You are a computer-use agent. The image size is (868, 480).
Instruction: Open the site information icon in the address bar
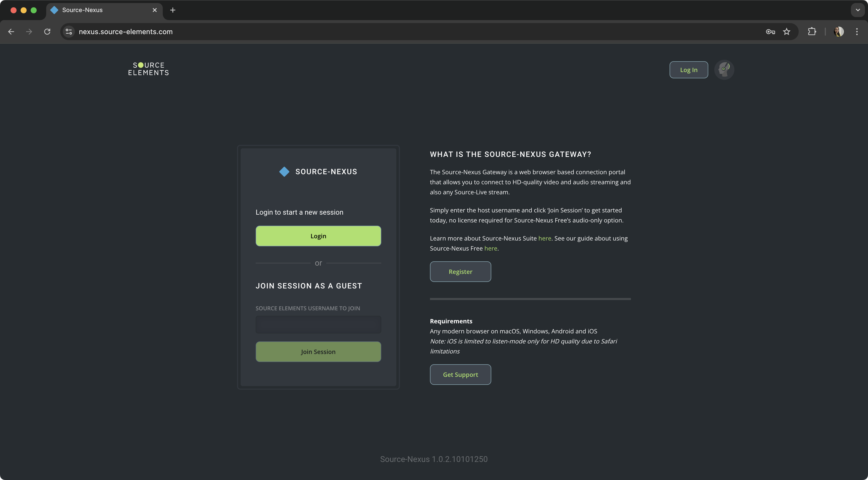point(69,32)
